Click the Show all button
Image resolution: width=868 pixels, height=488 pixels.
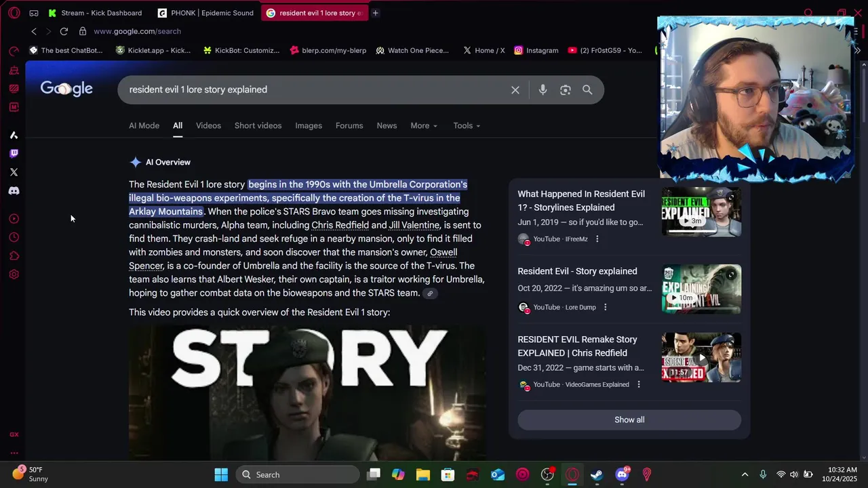(x=629, y=420)
